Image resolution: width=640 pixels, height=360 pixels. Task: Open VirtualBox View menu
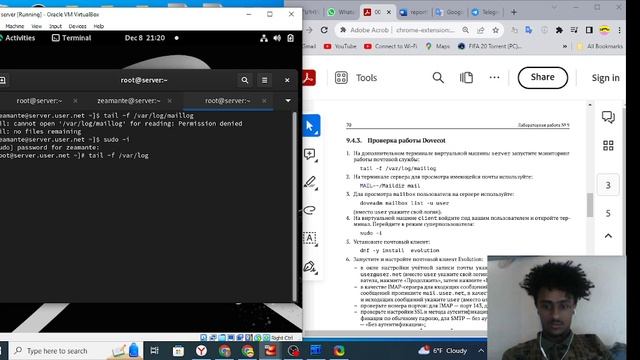pos(37,26)
